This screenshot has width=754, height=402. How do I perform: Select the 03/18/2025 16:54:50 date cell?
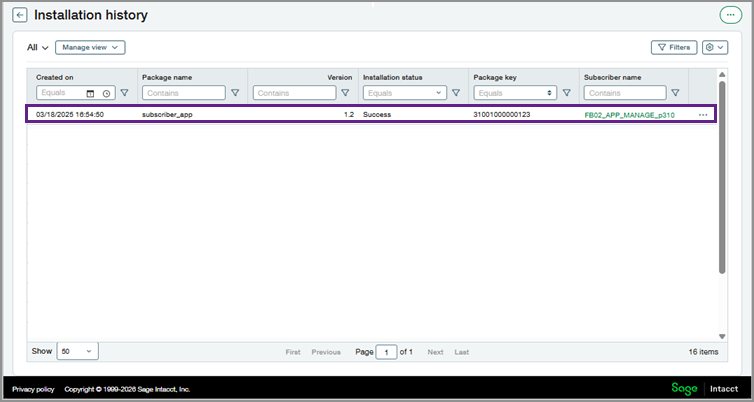70,114
